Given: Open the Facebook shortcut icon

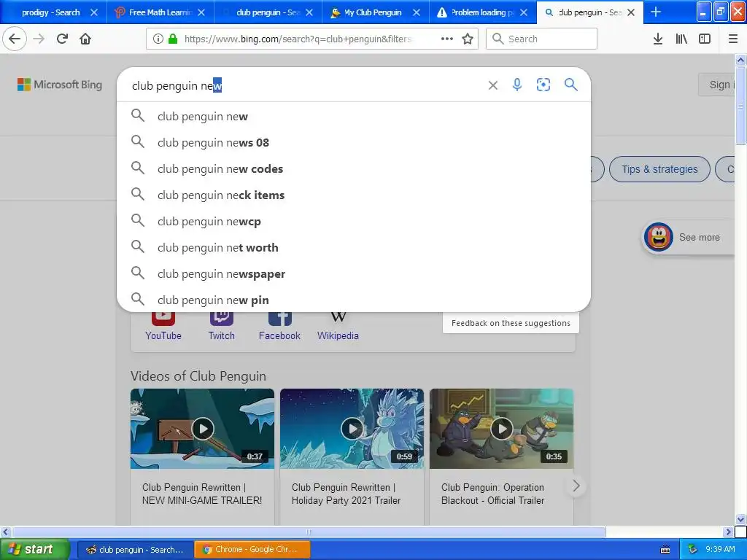Looking at the screenshot, I should [279, 318].
